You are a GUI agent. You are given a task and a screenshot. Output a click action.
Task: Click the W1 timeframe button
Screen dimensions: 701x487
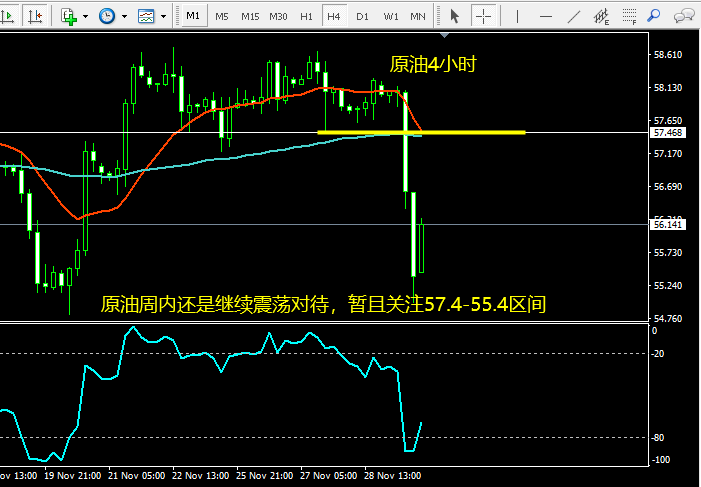click(x=390, y=17)
